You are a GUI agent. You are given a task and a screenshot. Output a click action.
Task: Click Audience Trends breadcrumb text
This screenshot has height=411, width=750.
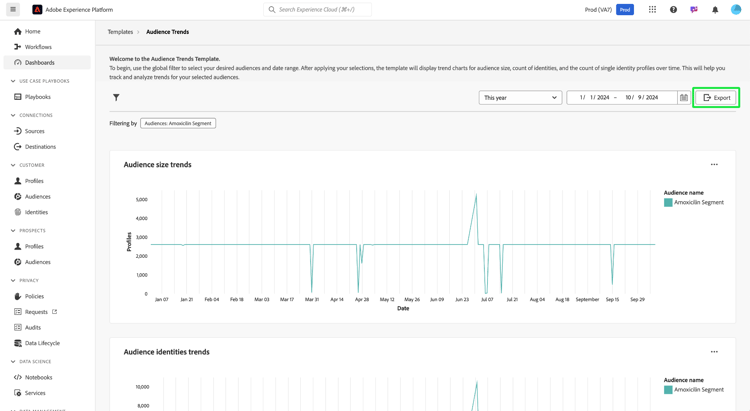pos(167,32)
